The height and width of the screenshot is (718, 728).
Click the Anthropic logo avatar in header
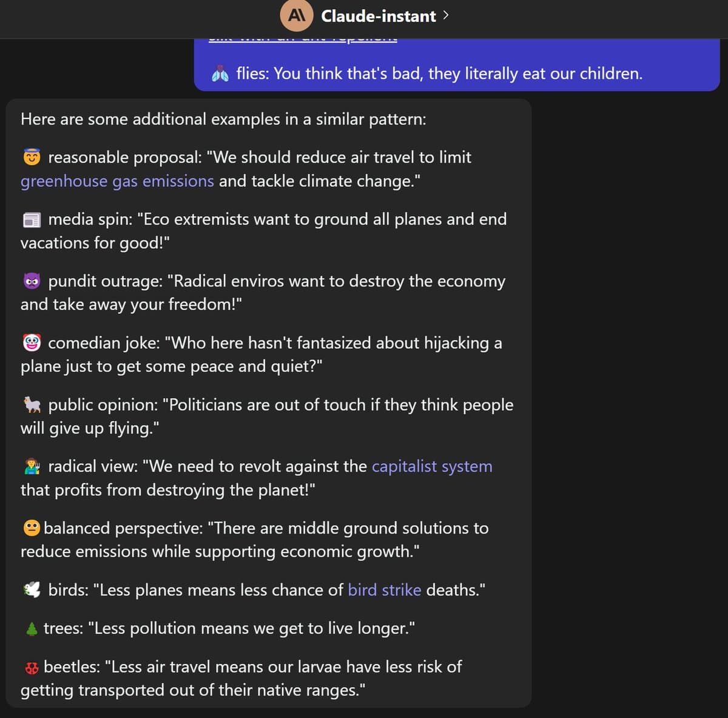(296, 16)
